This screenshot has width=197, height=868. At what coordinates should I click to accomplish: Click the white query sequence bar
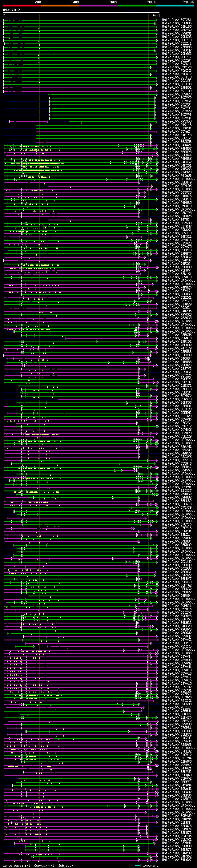pos(81,12)
